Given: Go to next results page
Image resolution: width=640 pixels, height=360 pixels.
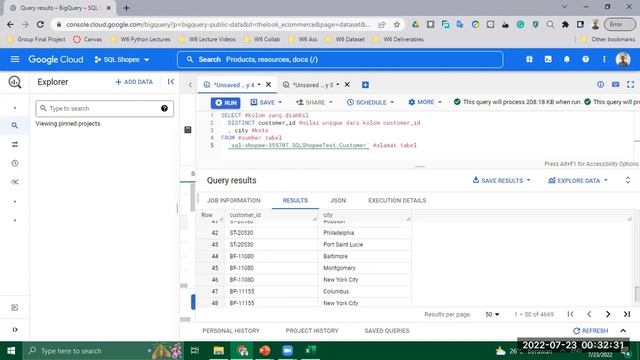Looking at the screenshot, I should point(608,314).
